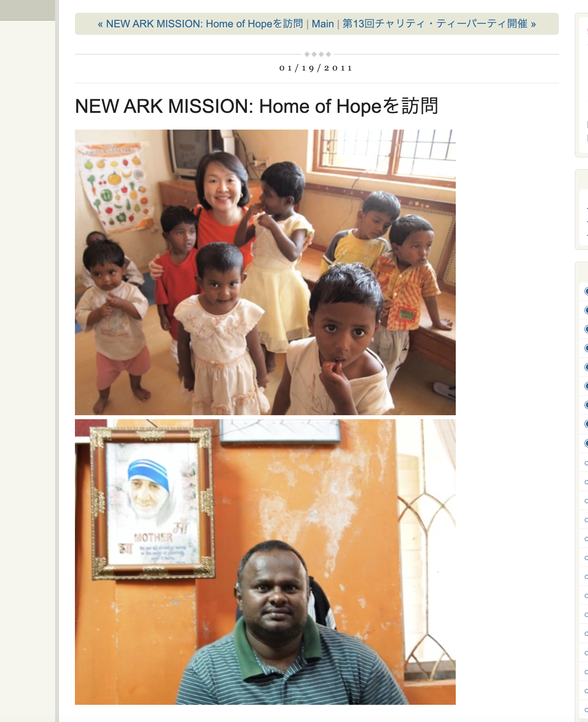This screenshot has height=722, width=588.
Task: Click the fifth filled blue bullet in the sidebar
Action: pyautogui.click(x=586, y=367)
